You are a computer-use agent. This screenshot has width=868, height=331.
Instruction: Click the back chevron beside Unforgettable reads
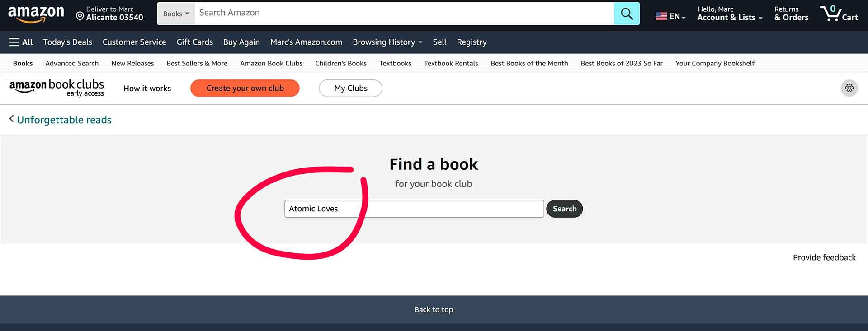tap(11, 119)
